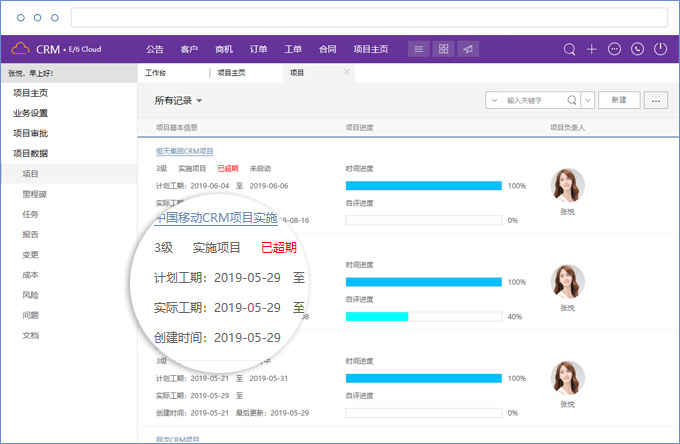Expand the 所有记录 dropdown

pyautogui.click(x=179, y=101)
